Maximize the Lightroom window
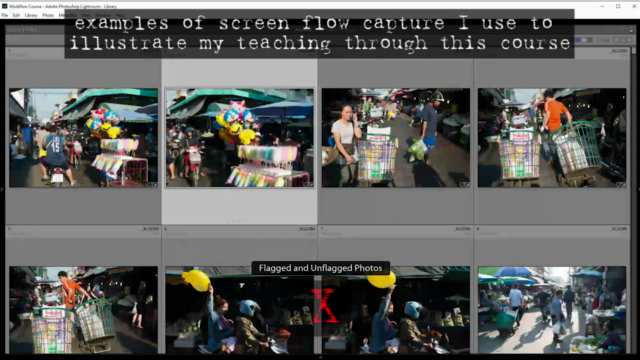640x360 pixels. click(x=618, y=6)
